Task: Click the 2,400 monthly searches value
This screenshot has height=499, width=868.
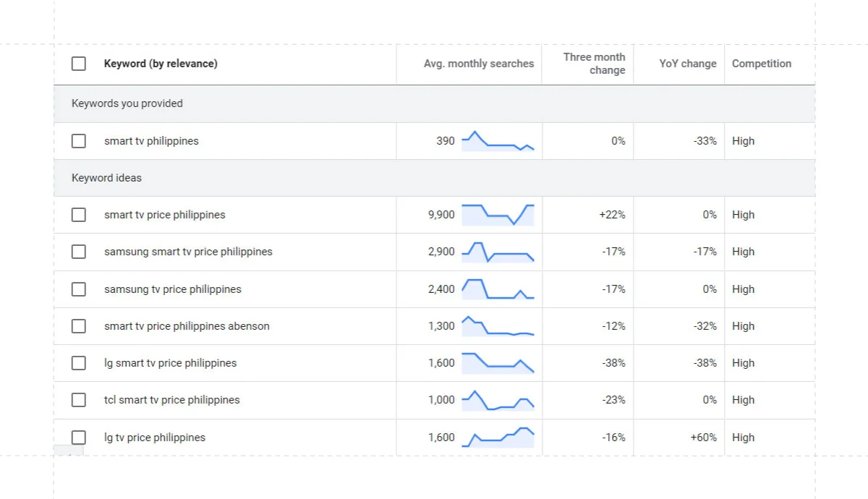Action: [x=441, y=289]
